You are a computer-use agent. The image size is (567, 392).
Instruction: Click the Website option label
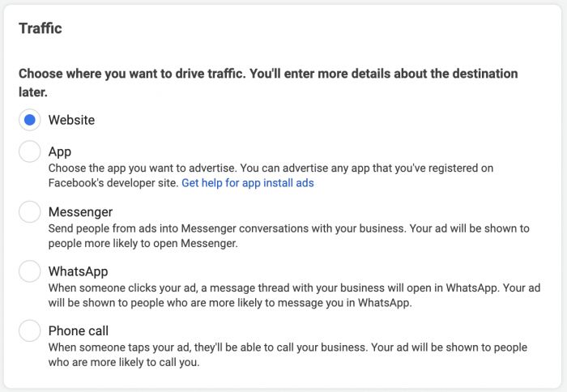pyautogui.click(x=71, y=121)
